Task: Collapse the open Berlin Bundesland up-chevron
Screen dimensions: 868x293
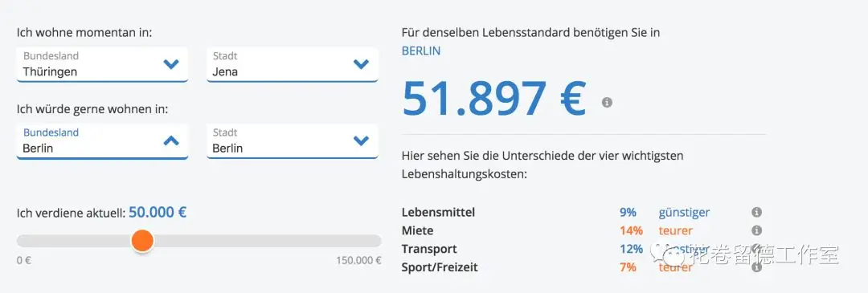Action: point(171,140)
